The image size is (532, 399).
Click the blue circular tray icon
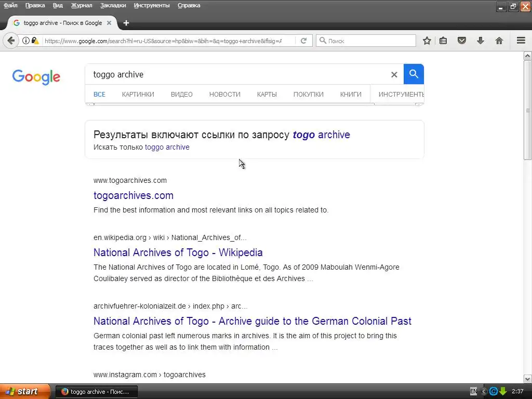pyautogui.click(x=494, y=391)
